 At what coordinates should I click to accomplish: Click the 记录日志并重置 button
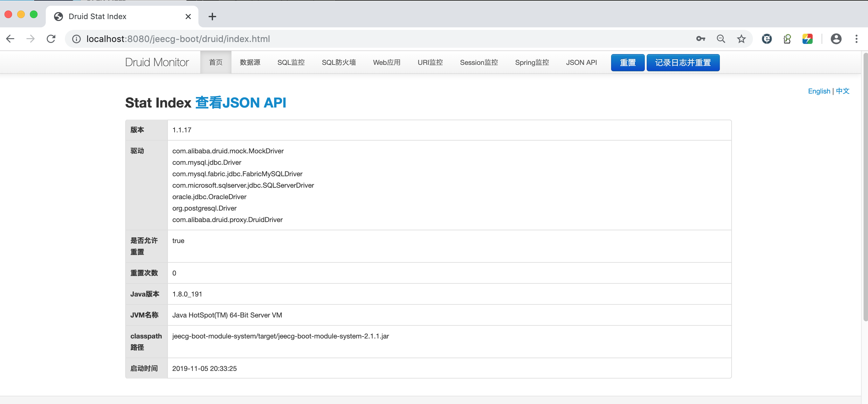683,62
